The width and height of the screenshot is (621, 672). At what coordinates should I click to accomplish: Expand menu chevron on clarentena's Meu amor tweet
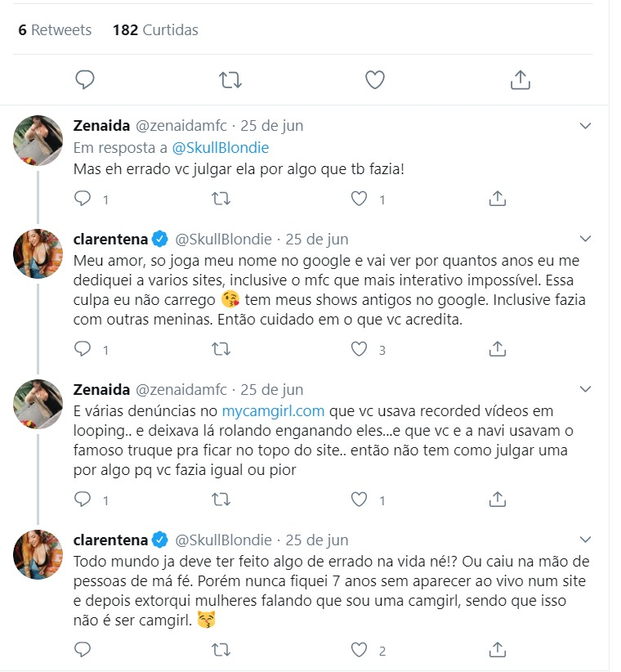585,239
